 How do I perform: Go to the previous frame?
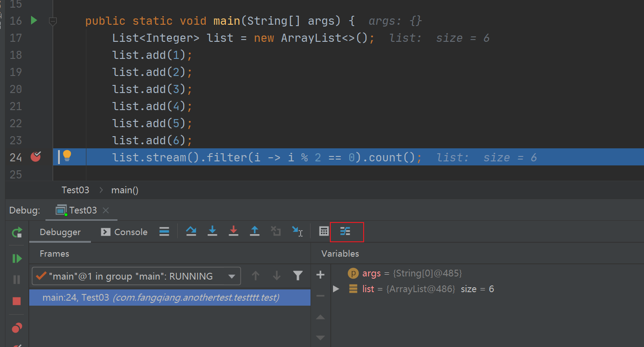[x=256, y=276]
